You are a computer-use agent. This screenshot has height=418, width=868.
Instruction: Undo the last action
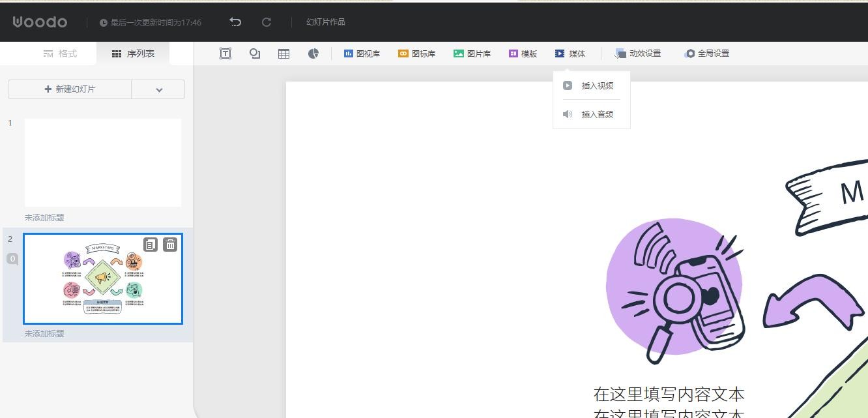pos(235,22)
